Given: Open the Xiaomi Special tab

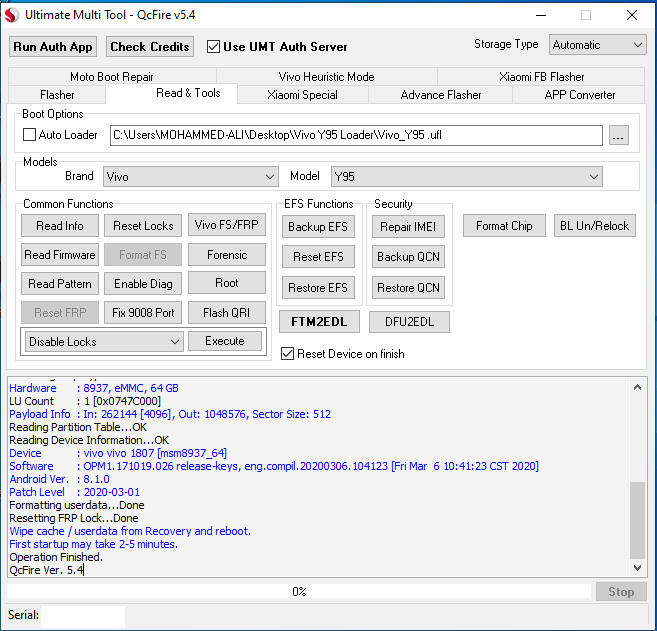Looking at the screenshot, I should click(303, 95).
